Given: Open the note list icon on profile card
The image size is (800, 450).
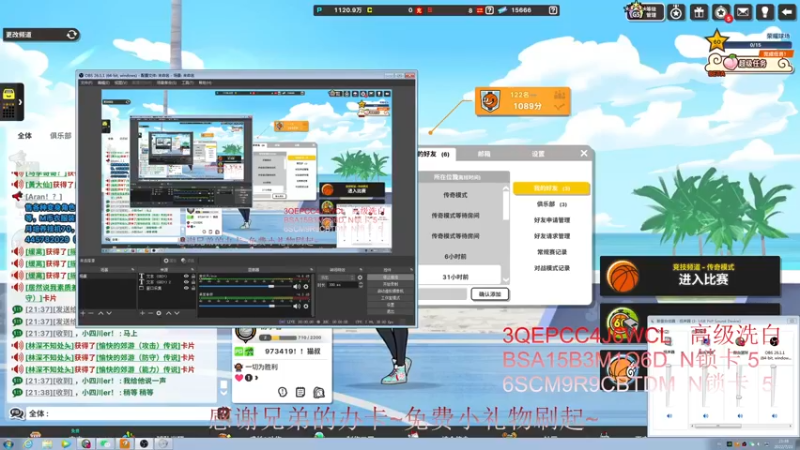Looking at the screenshot, I should pyautogui.click(x=301, y=392).
